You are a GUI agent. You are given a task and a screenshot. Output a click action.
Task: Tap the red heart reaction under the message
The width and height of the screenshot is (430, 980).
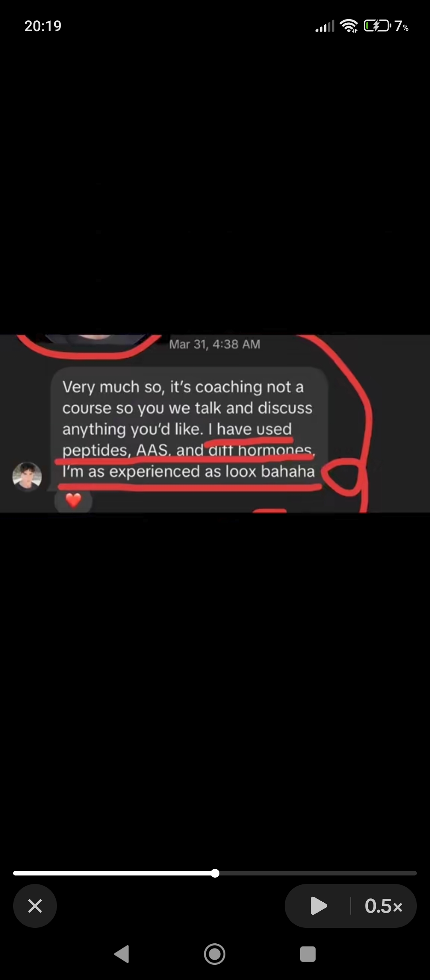(x=73, y=500)
